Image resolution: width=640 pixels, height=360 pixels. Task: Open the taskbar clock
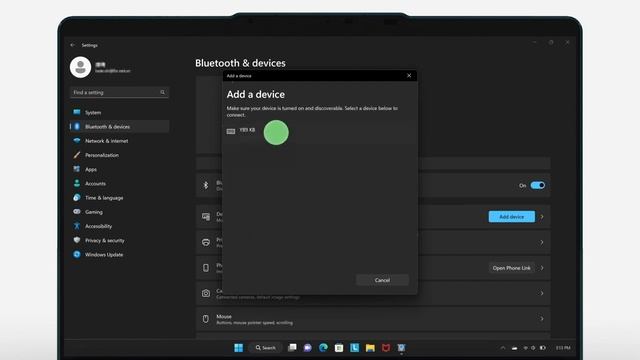563,348
